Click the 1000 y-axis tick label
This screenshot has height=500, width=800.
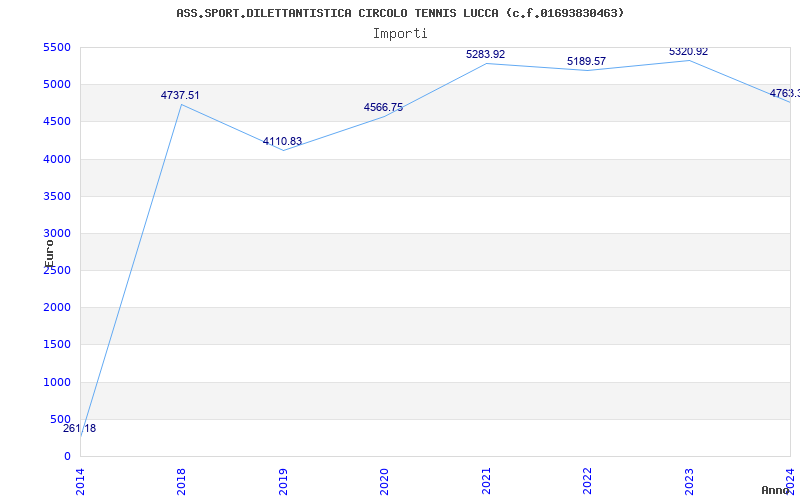point(57,382)
